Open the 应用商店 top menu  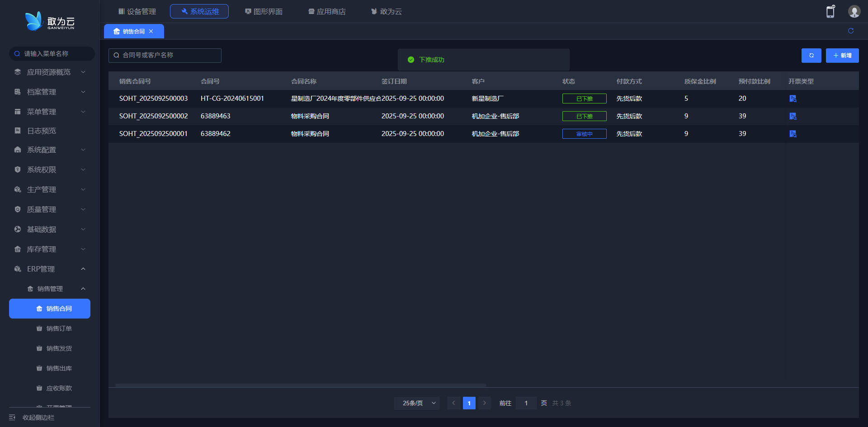tap(327, 11)
